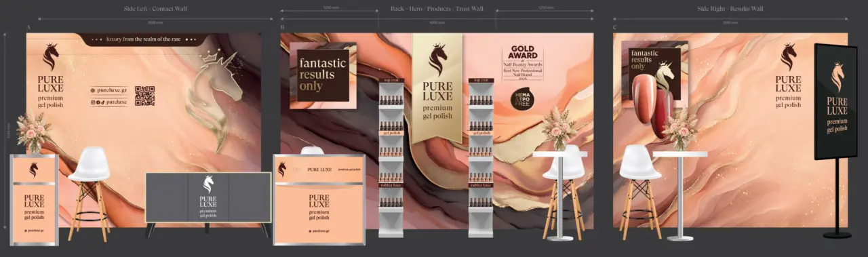Click the "pureluxe.gr" website address on contact wall
Viewport: 868px width, 257px height.
[x=108, y=90]
